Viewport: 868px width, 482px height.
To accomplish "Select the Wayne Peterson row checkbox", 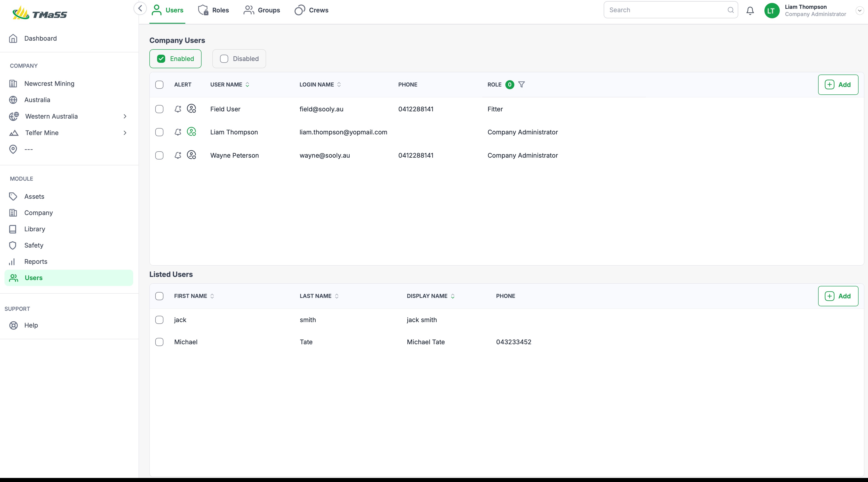I will [159, 155].
